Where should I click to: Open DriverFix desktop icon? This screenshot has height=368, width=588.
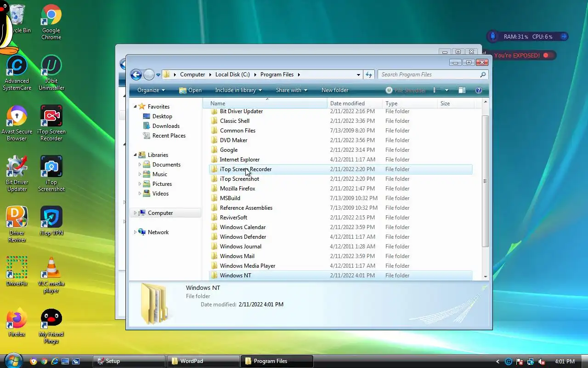coord(17,271)
